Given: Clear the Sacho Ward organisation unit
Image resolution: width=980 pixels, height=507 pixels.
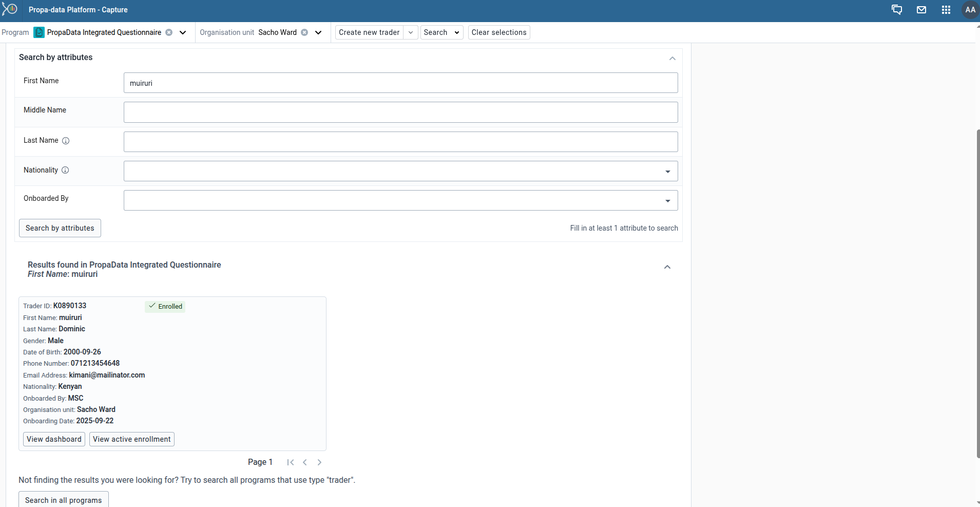Looking at the screenshot, I should point(304,32).
